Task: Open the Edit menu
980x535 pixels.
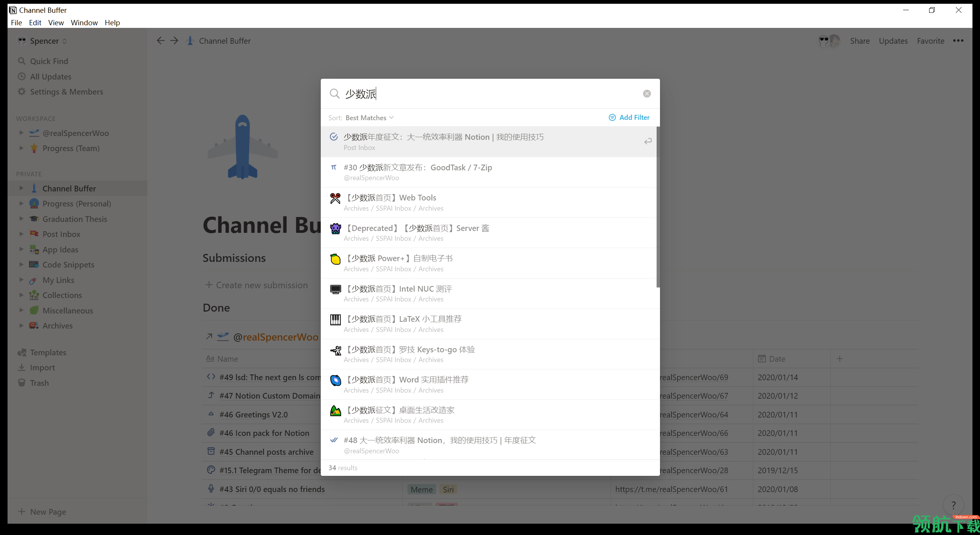Action: pos(35,23)
